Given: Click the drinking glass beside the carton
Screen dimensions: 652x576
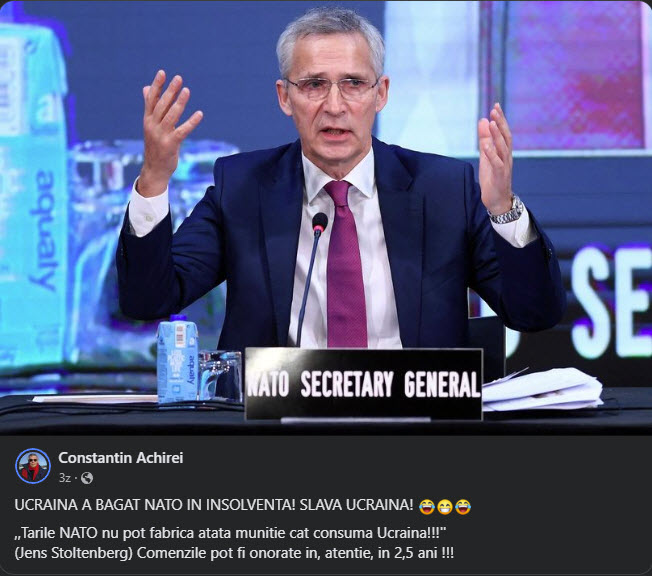Looking at the screenshot, I should click(x=220, y=376).
